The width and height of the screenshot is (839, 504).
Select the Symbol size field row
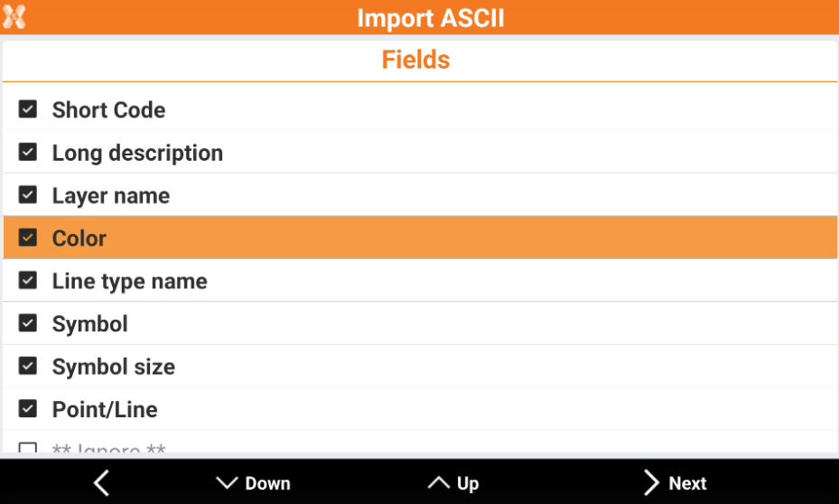point(114,367)
